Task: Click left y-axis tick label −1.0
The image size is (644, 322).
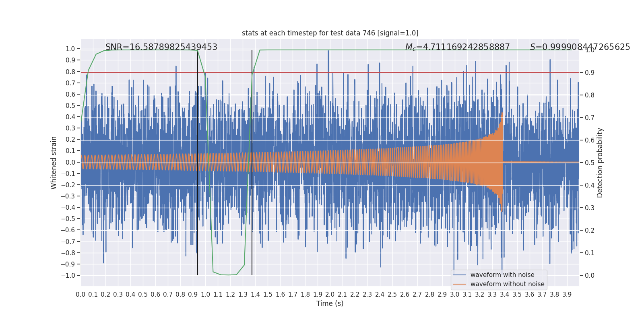Action: (68, 276)
